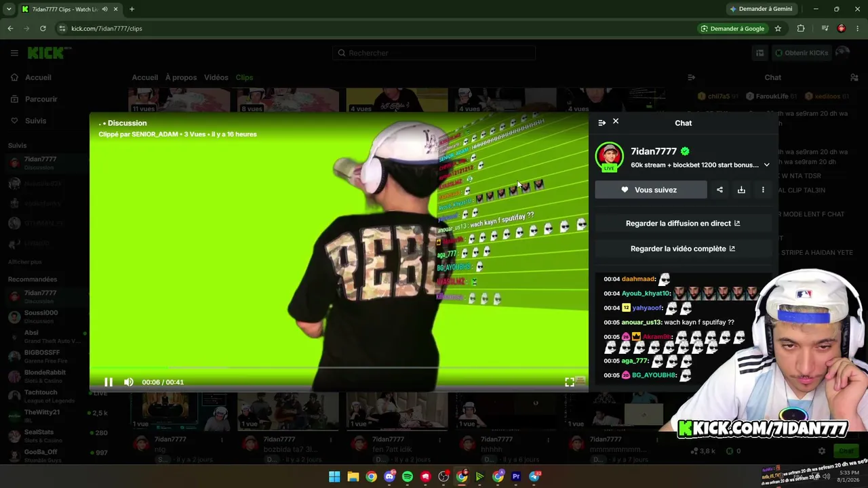The height and width of the screenshot is (488, 868).
Task: Open Discord from the taskbar
Action: pyautogui.click(x=389, y=476)
